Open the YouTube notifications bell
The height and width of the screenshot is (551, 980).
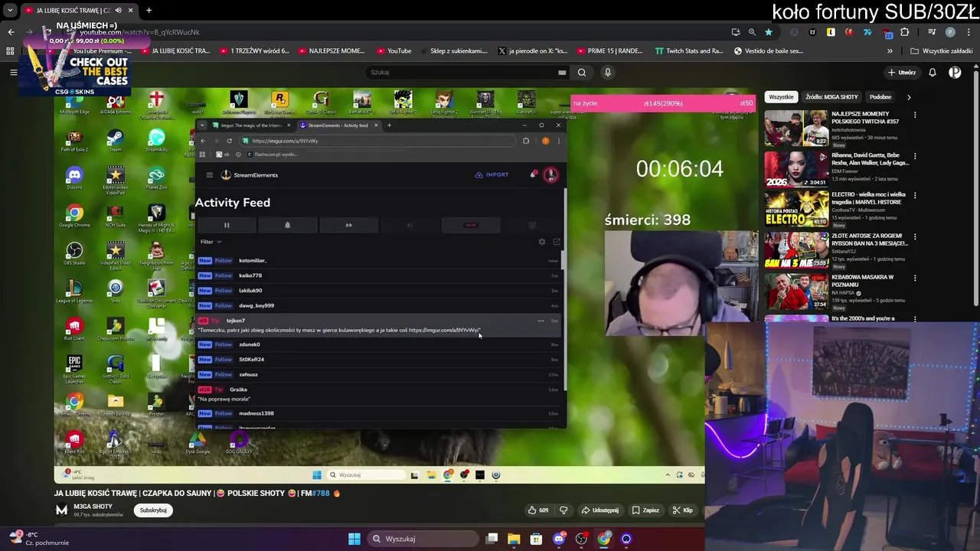click(x=933, y=73)
